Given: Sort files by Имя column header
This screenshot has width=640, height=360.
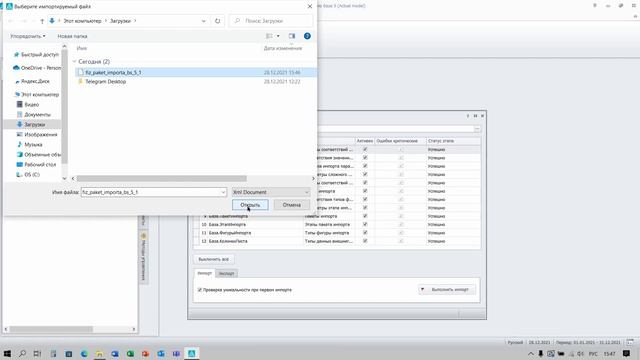Looking at the screenshot, I should tap(82, 48).
